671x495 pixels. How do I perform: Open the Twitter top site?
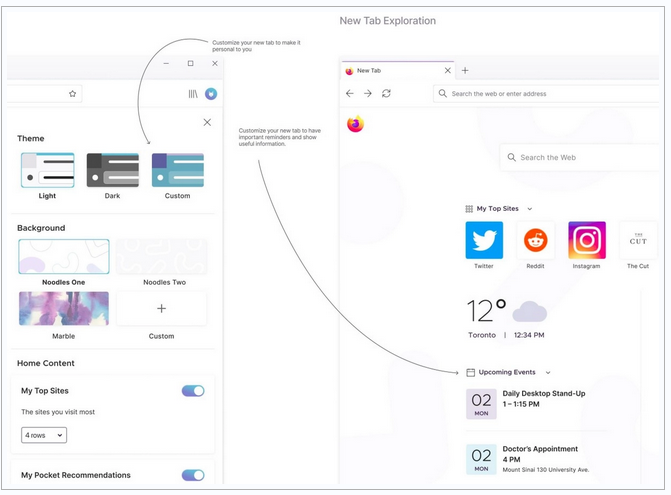[x=484, y=240]
